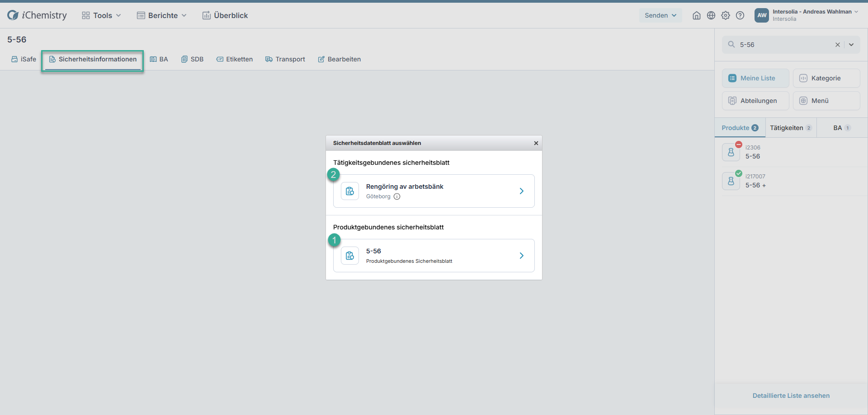Image resolution: width=868 pixels, height=415 pixels.
Task: Click info icon next to Göteborg
Action: click(x=397, y=196)
